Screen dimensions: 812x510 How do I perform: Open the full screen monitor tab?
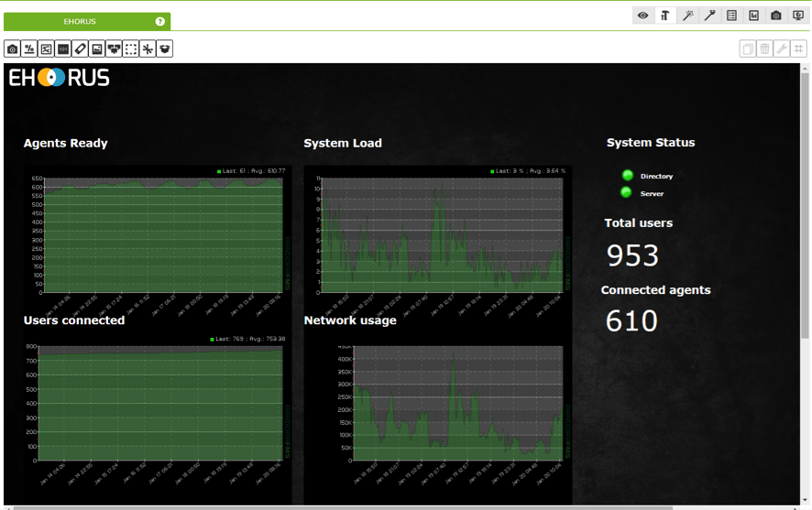(x=798, y=16)
